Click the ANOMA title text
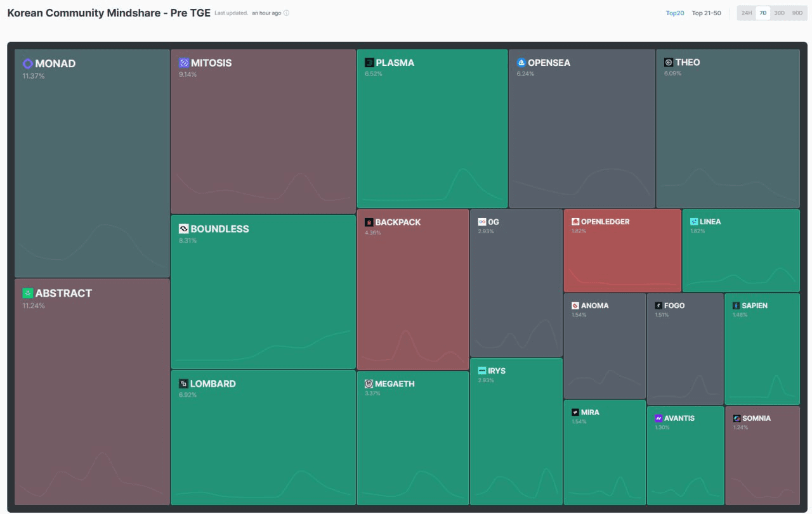Image resolution: width=812 pixels, height=514 pixels. tap(594, 305)
